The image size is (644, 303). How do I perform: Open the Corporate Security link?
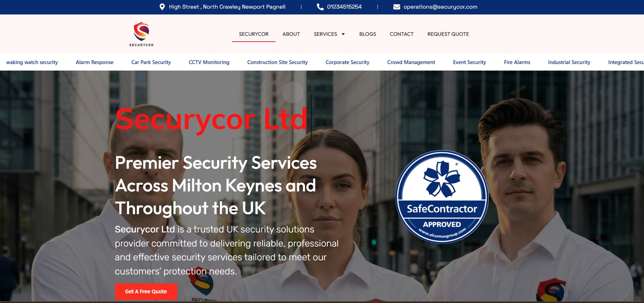[347, 62]
